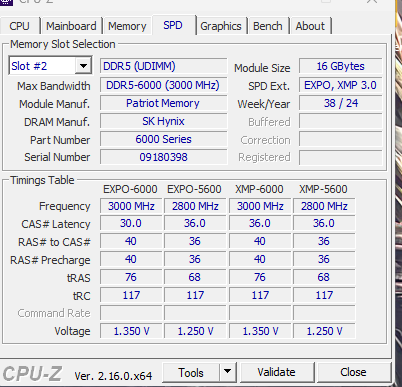Click the EXPO-6000 CAS# Latency 30.0 cell
This screenshot has width=402, height=387.
(131, 223)
